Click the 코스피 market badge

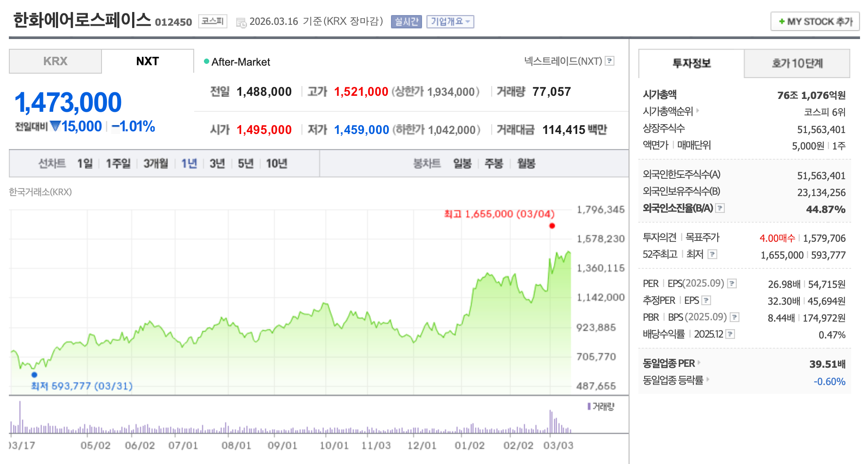pos(213,21)
